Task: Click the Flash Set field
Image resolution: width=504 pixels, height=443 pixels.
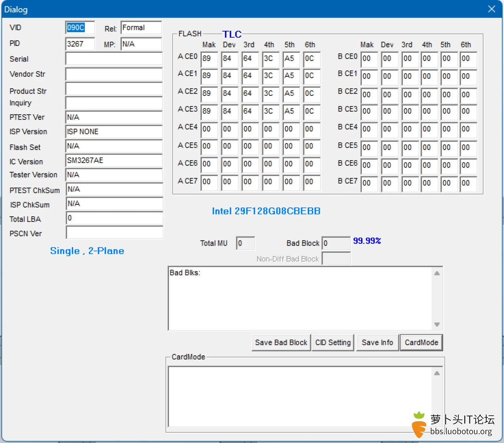Action: tap(114, 146)
